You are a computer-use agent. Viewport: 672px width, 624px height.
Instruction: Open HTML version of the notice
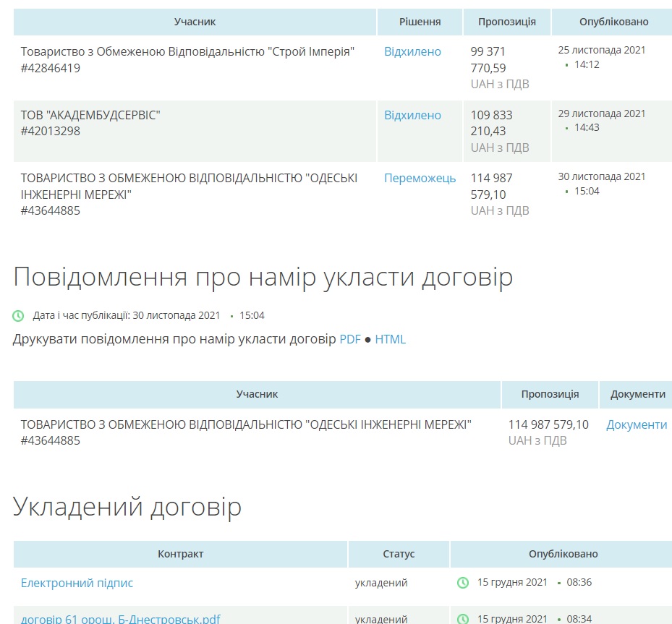(390, 339)
